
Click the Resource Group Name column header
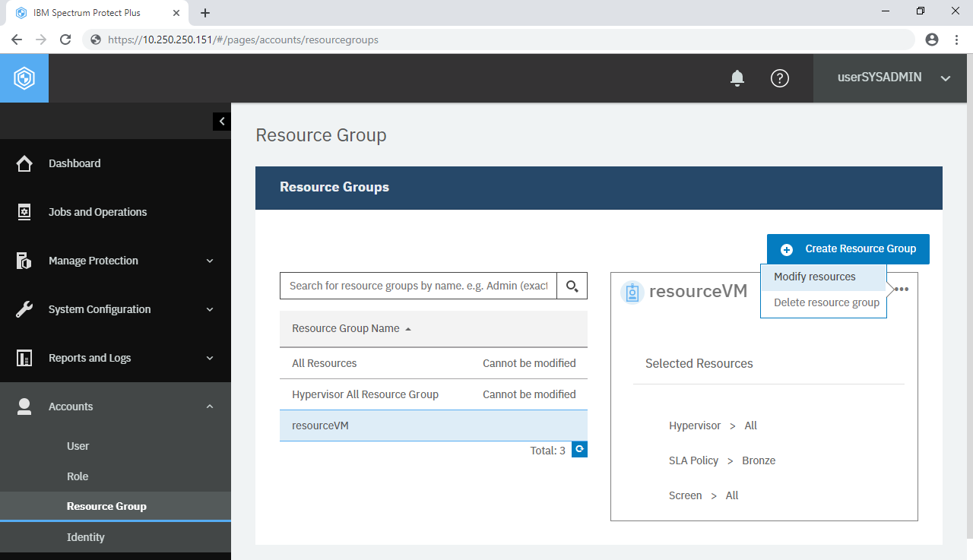[346, 328]
